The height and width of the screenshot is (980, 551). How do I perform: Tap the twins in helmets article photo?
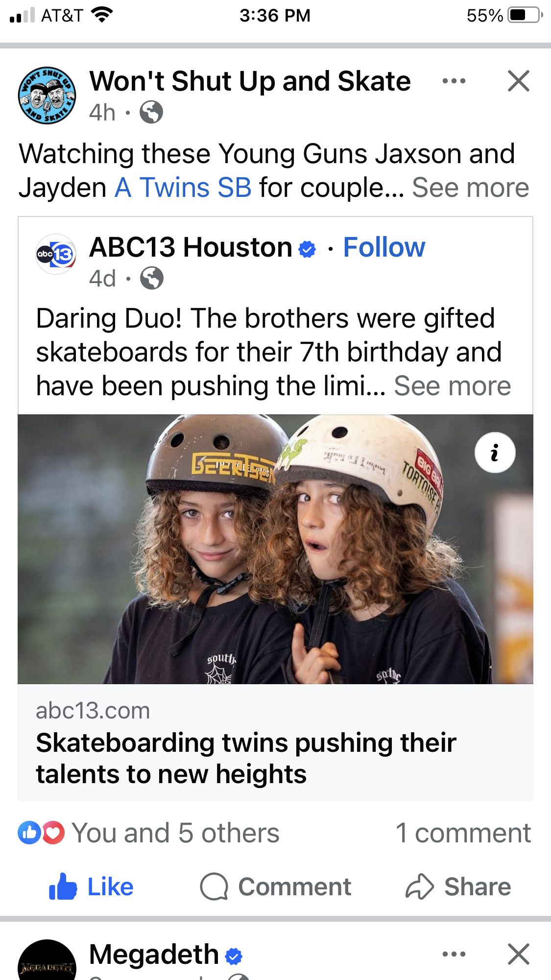[x=275, y=549]
